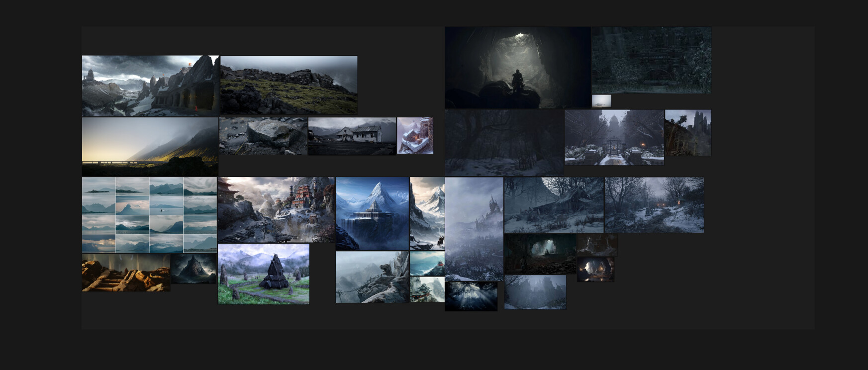Open the grid of misty island landscape studies
Viewport: 868px width, 370px height.
(x=149, y=215)
